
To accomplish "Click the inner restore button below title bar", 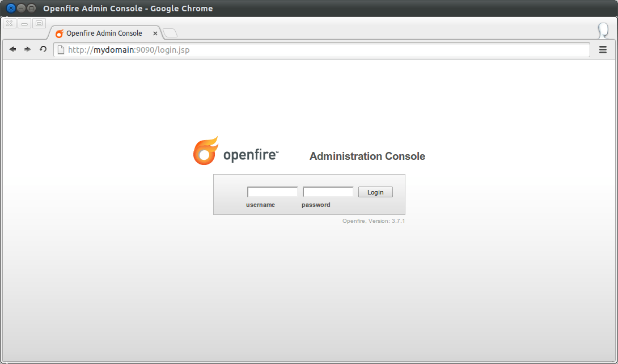I will click(x=39, y=23).
